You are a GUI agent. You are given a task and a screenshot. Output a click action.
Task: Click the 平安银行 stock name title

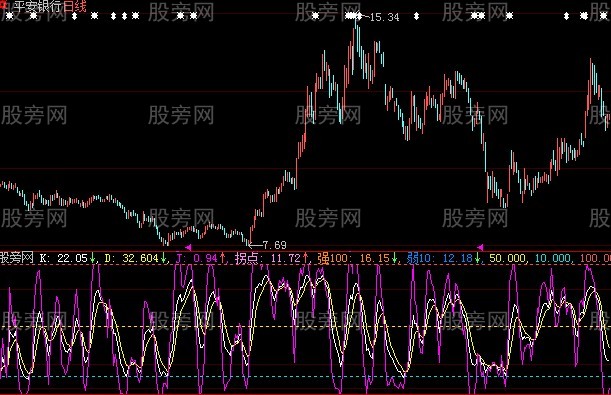[x=38, y=6]
